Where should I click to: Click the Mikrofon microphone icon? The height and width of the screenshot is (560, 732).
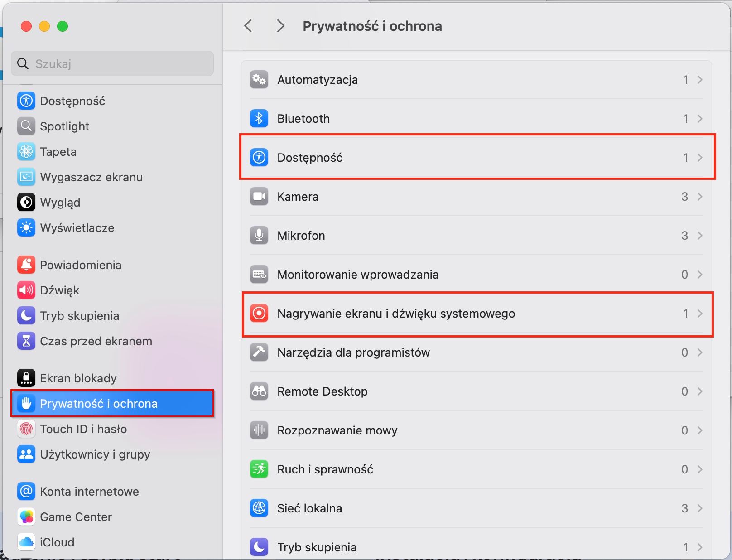pos(259,236)
